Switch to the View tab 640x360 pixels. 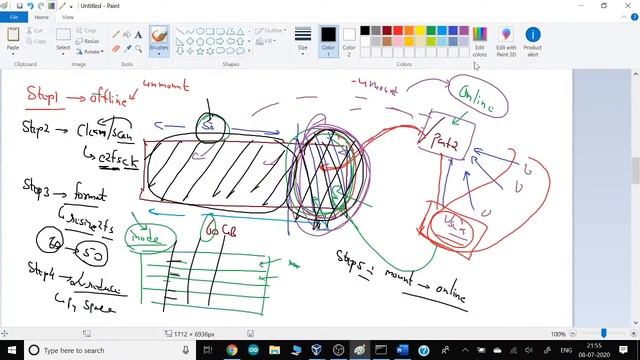tap(68, 17)
